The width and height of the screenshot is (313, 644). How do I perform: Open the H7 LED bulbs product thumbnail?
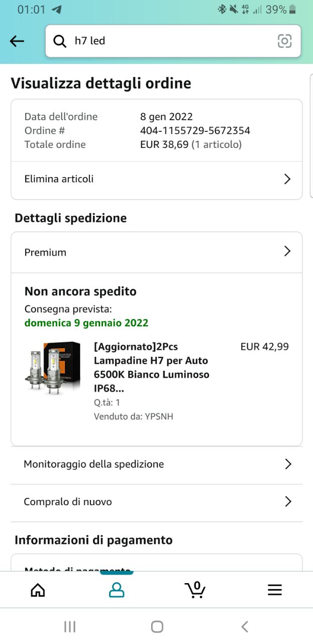(x=53, y=368)
